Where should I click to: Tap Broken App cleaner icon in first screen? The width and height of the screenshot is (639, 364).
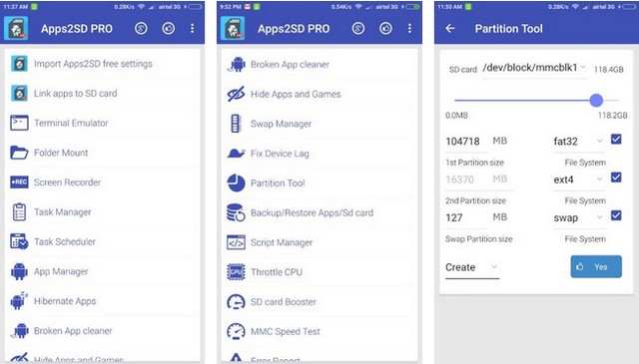19,331
